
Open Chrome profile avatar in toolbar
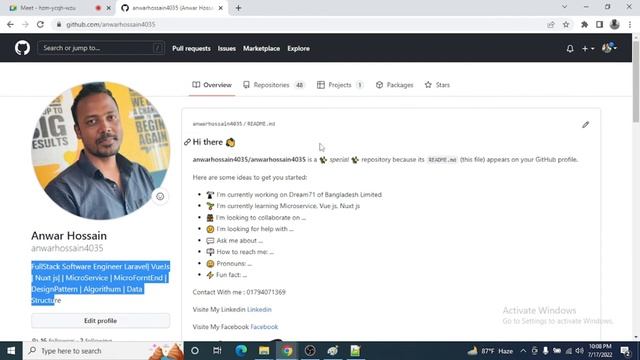tap(614, 24)
